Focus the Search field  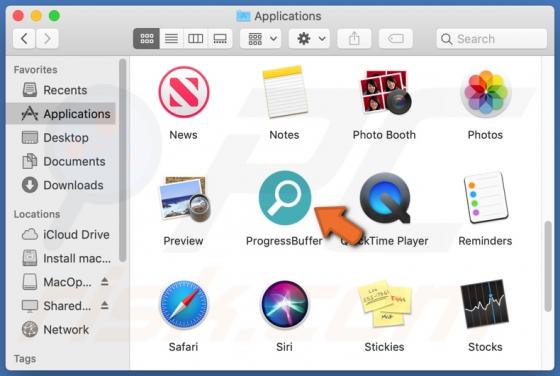point(492,39)
